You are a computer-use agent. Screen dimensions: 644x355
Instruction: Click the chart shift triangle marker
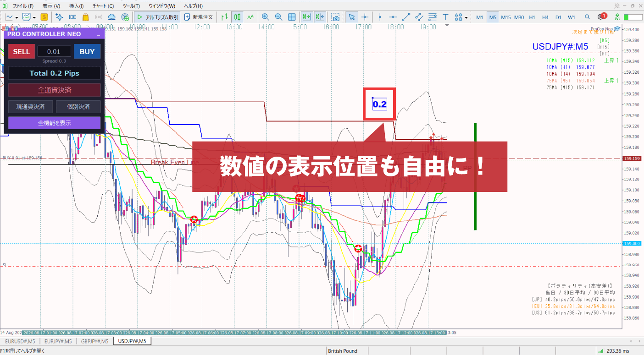pyautogui.click(x=447, y=26)
